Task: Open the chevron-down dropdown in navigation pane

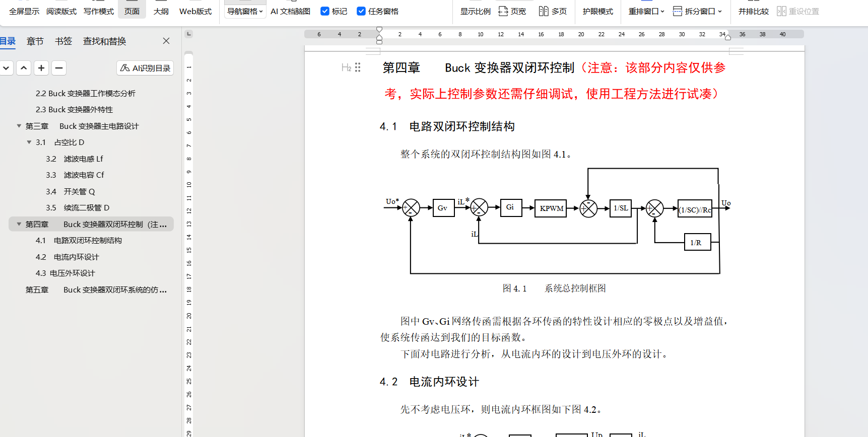Action: coord(6,68)
